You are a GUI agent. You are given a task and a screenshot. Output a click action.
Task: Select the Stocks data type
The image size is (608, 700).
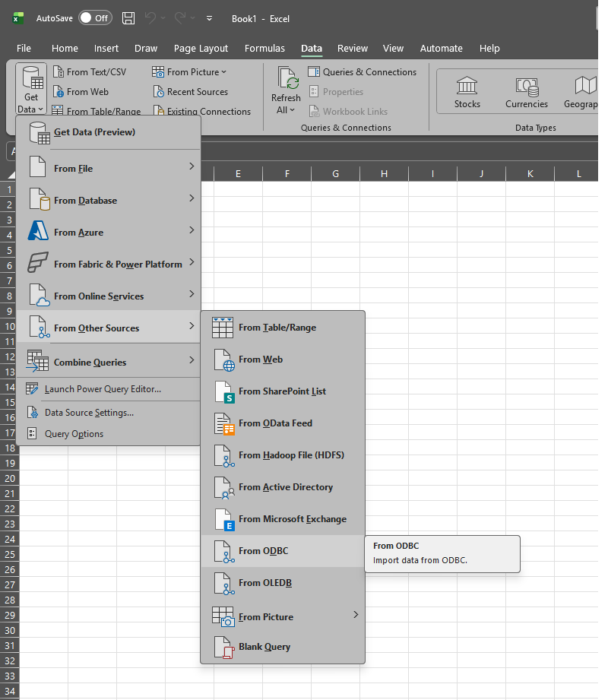(467, 92)
